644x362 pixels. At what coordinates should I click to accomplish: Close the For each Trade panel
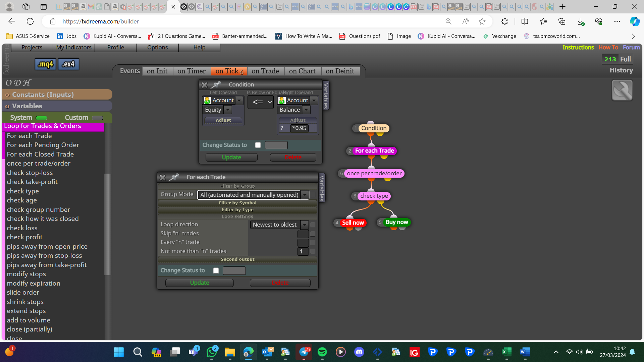162,177
